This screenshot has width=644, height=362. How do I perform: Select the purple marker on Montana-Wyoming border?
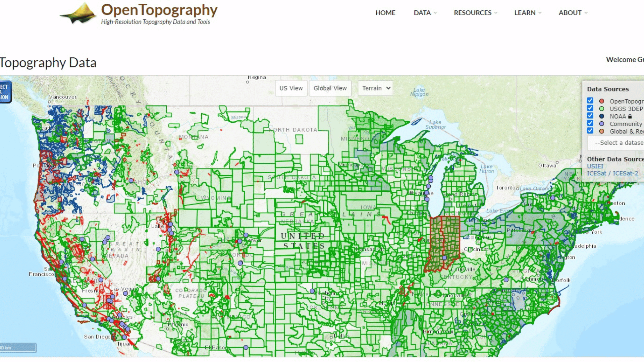pyautogui.click(x=176, y=172)
